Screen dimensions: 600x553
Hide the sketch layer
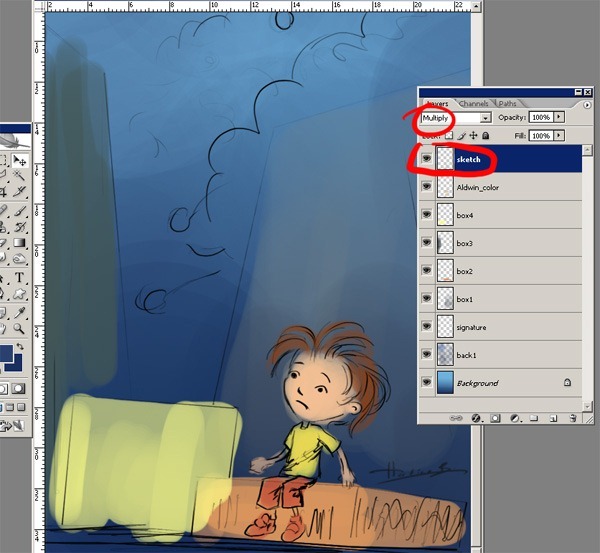click(x=427, y=159)
